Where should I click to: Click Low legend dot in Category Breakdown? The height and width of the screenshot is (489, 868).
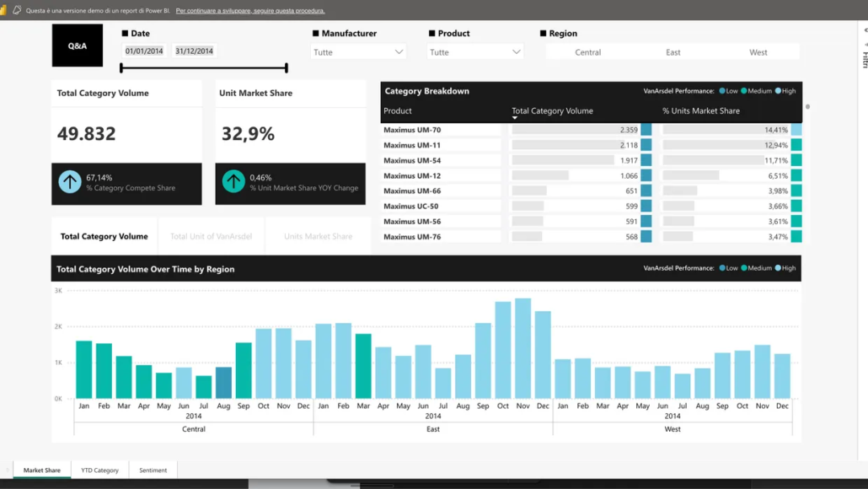(722, 91)
